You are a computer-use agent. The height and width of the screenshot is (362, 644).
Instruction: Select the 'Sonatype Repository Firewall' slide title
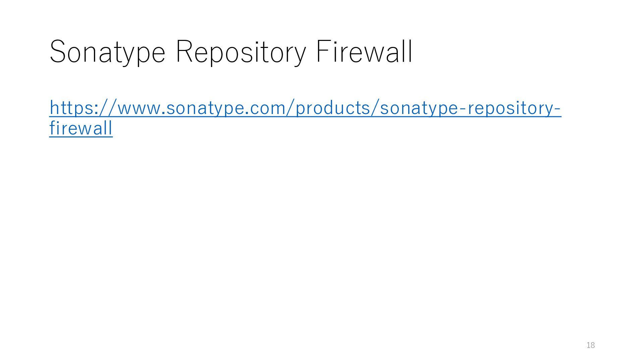pyautogui.click(x=231, y=52)
